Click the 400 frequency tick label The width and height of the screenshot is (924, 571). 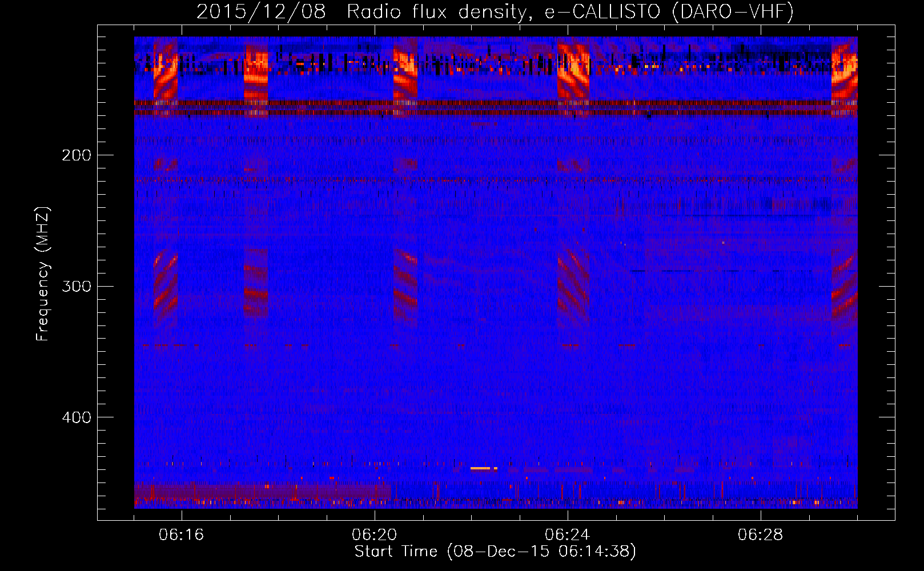click(x=77, y=417)
